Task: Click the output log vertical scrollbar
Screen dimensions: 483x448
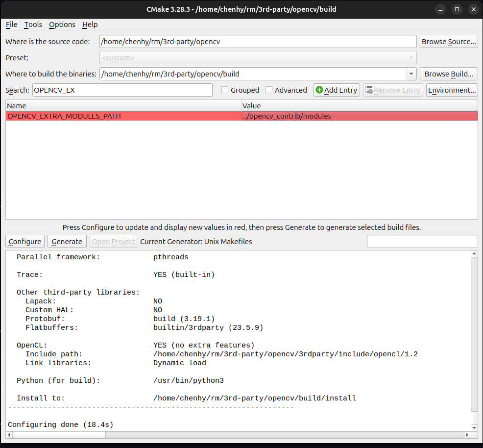Action: pyautogui.click(x=474, y=338)
